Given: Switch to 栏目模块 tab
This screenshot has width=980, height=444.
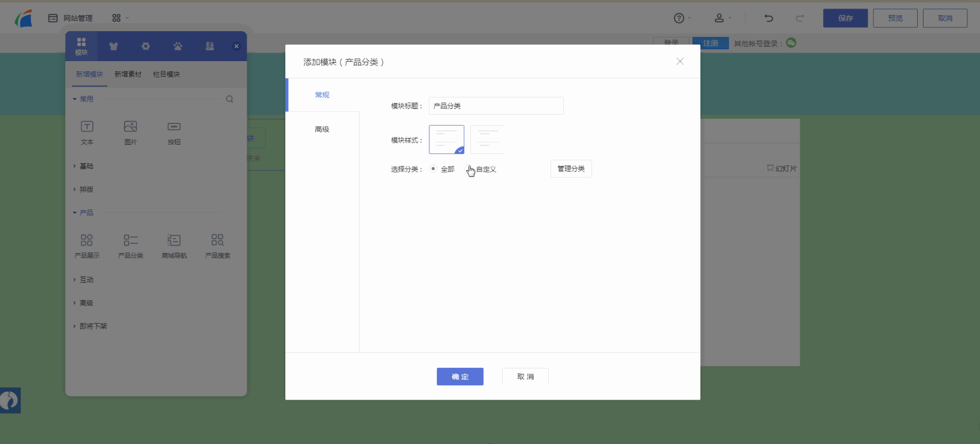Looking at the screenshot, I should (x=167, y=74).
